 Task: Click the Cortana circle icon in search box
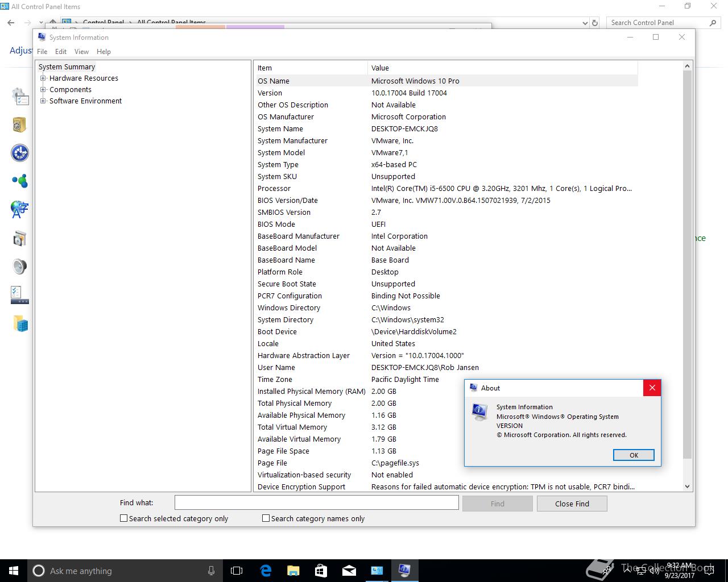click(x=39, y=571)
